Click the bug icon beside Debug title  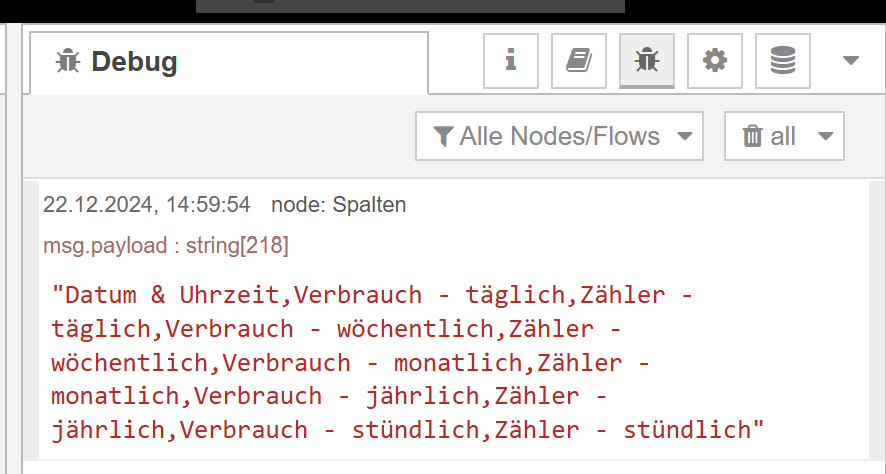coord(68,61)
